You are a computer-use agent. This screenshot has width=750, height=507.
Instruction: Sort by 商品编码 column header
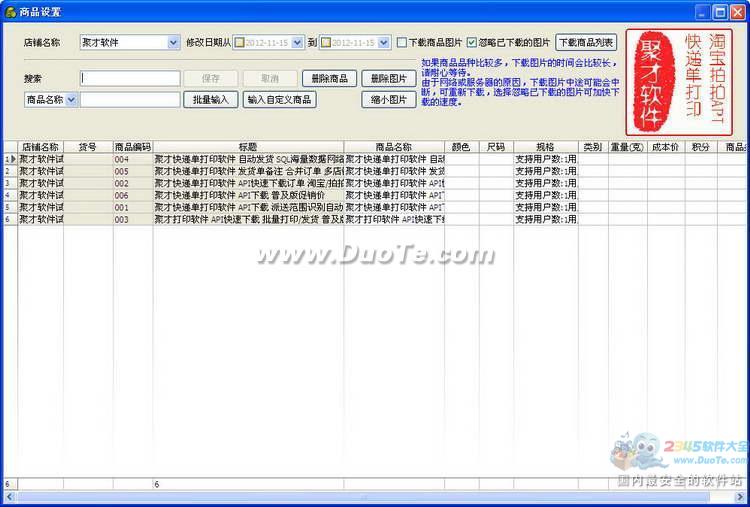coord(133,147)
